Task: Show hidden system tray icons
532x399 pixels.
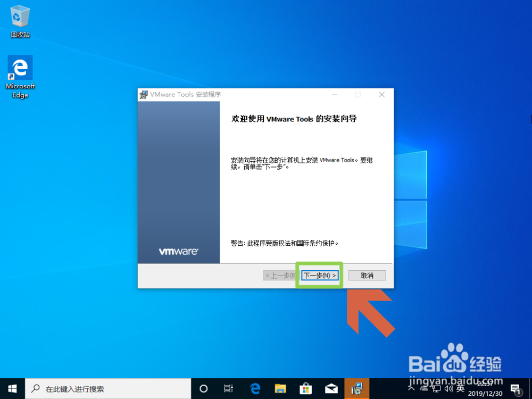Action: coord(412,388)
